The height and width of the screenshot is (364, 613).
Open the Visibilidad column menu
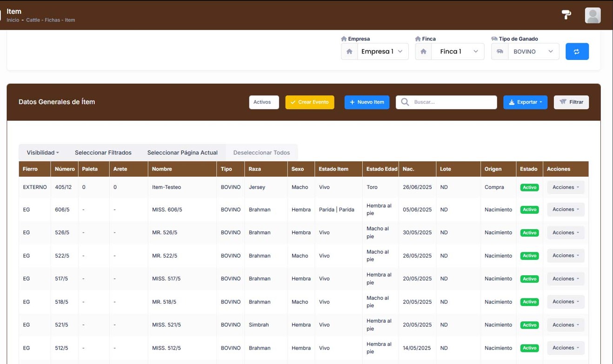point(43,152)
